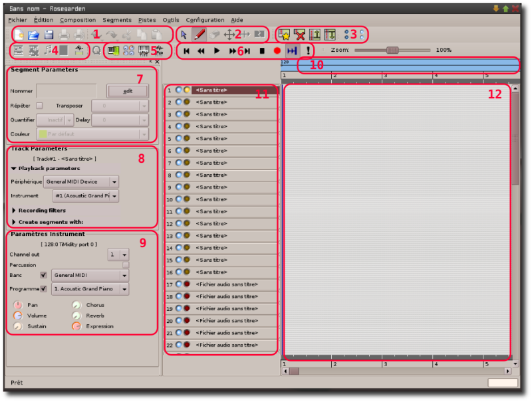Click the Add track star icon

click(x=284, y=35)
